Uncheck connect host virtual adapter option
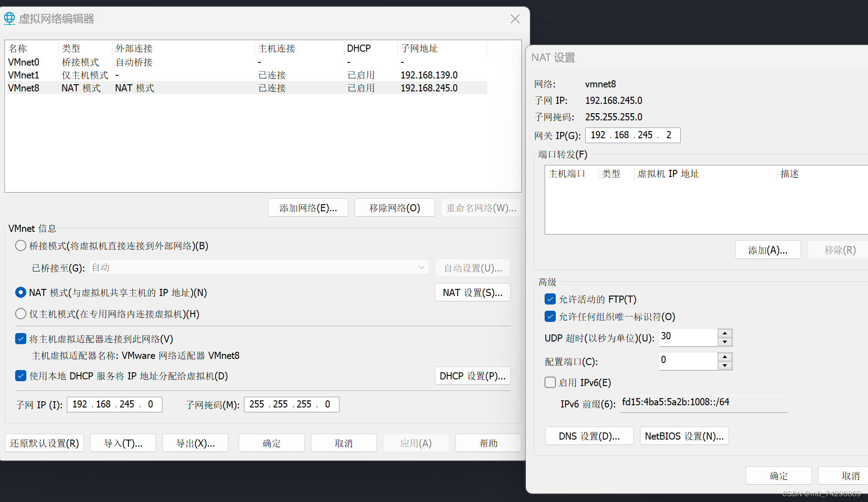Screen dimensions: 868x502 [x=21, y=338]
